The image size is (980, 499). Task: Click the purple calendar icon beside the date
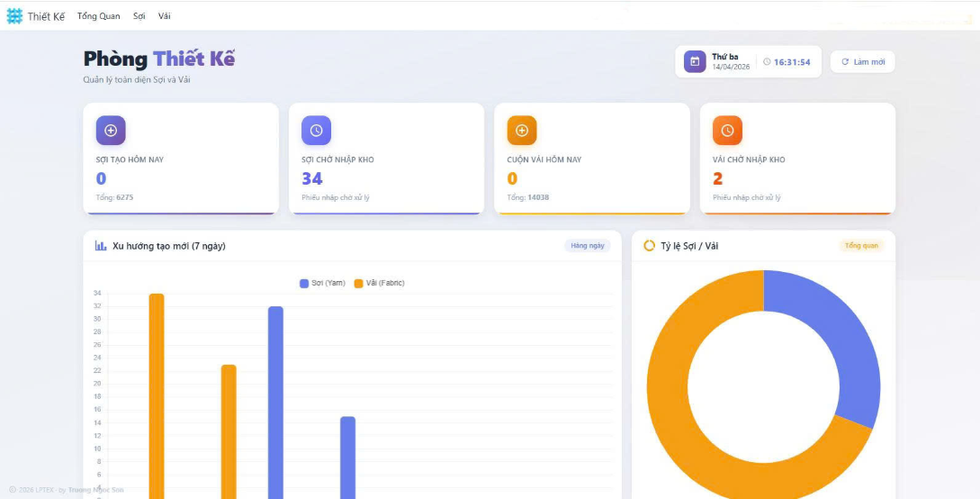tap(695, 61)
